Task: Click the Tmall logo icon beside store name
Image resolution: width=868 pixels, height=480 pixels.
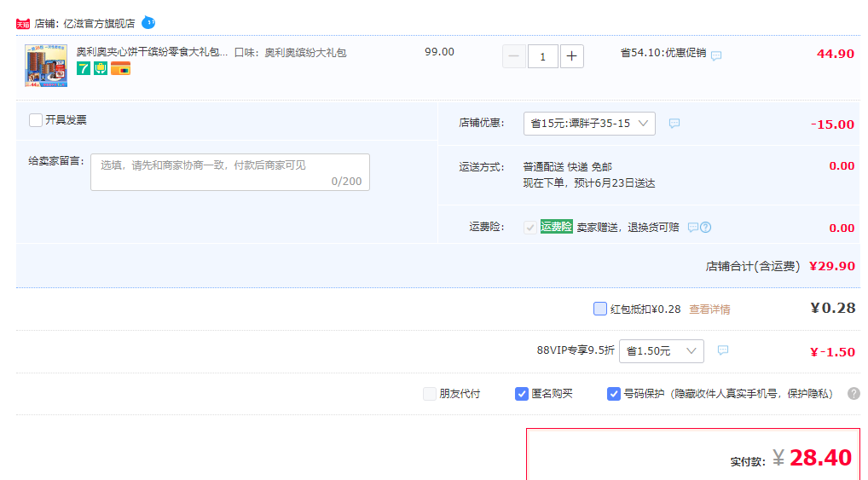Action: click(23, 24)
